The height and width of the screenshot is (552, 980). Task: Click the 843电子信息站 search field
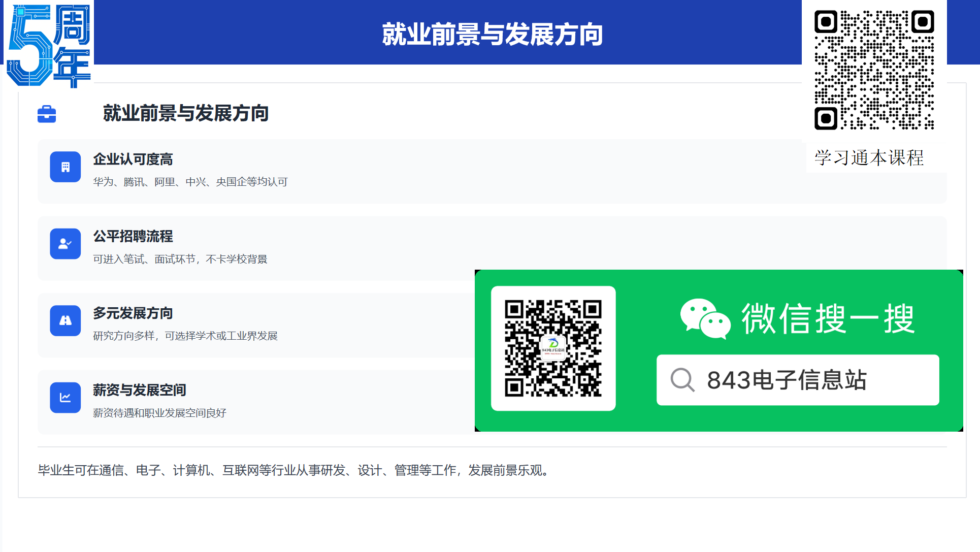coord(797,380)
